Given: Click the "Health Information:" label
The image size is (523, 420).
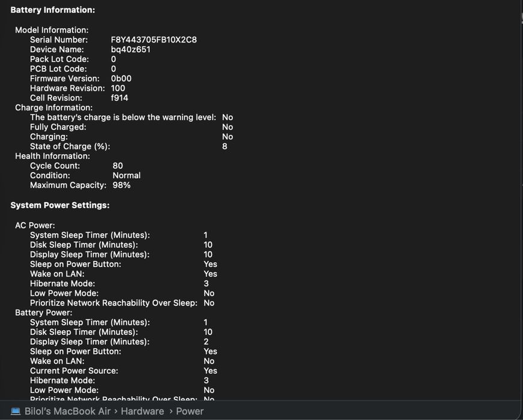Looking at the screenshot, I should (52, 155).
